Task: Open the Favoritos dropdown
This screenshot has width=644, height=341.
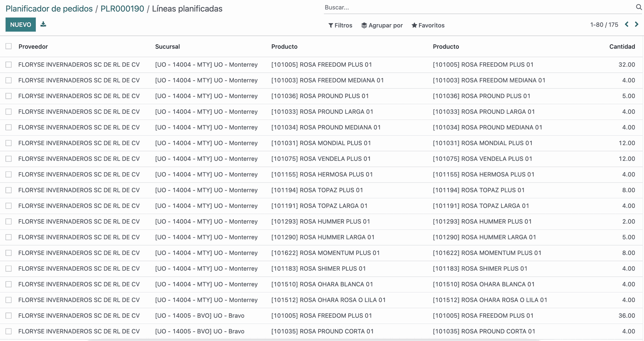Action: tap(428, 25)
